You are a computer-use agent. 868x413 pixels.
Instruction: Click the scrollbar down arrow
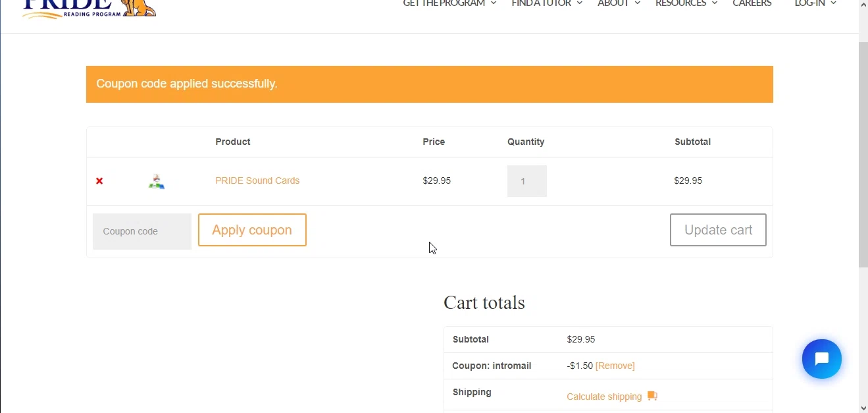tap(863, 408)
